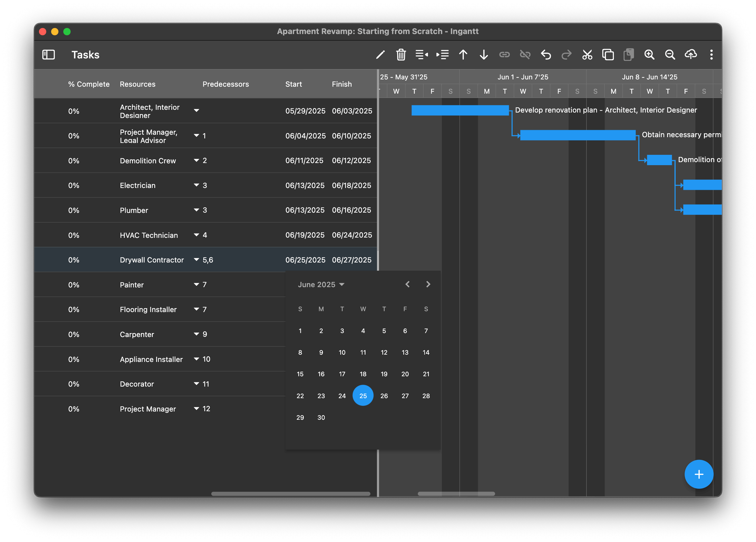Screen dimensions: 756x542
Task: Zoom out on the Gantt chart
Action: point(670,55)
